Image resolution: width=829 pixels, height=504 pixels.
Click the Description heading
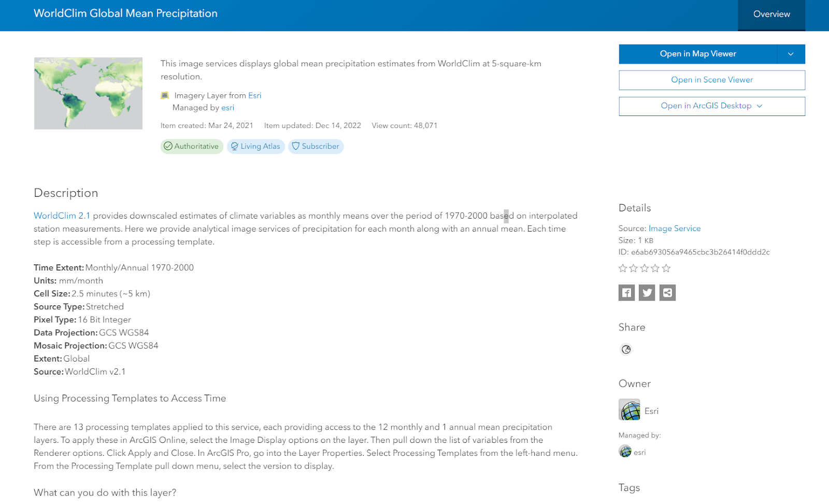pyautogui.click(x=66, y=193)
